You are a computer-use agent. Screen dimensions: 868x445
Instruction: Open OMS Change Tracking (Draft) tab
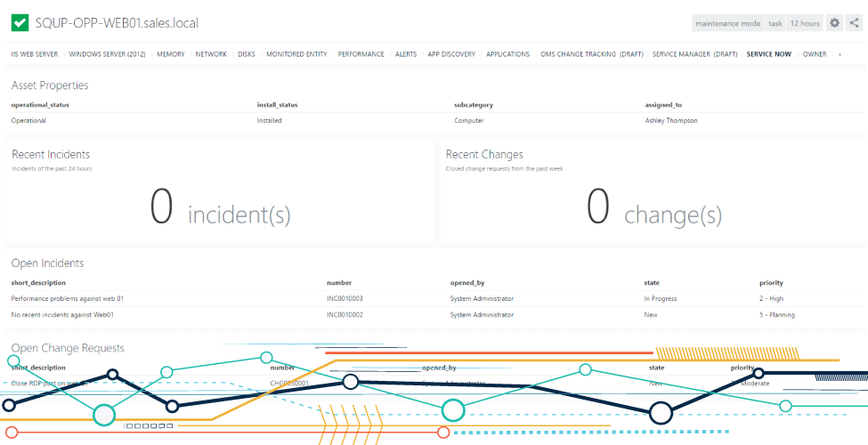point(591,54)
